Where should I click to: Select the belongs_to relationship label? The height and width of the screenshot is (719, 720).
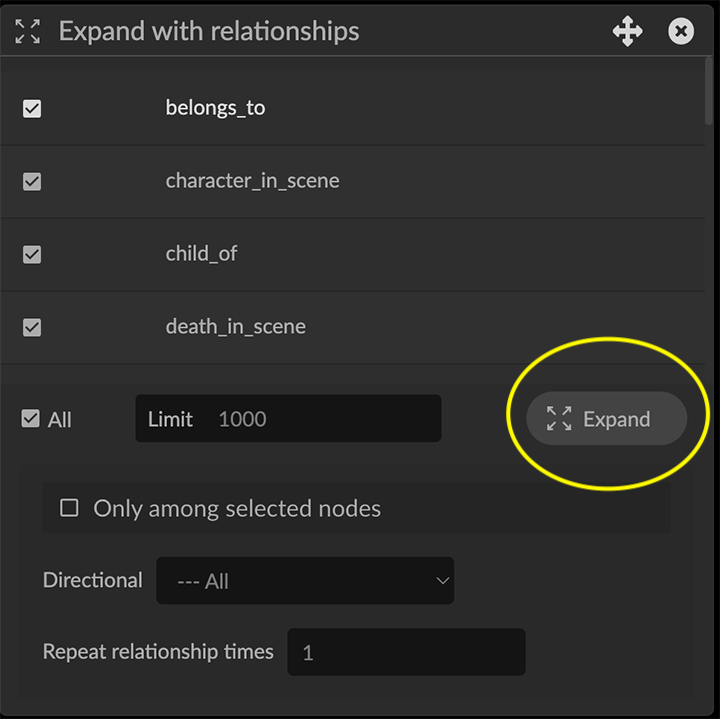point(215,108)
